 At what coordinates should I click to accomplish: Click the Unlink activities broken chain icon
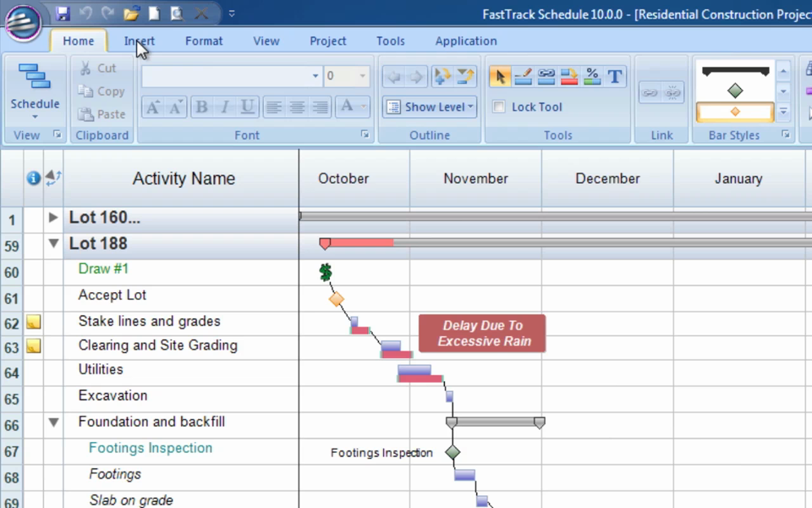coord(672,93)
